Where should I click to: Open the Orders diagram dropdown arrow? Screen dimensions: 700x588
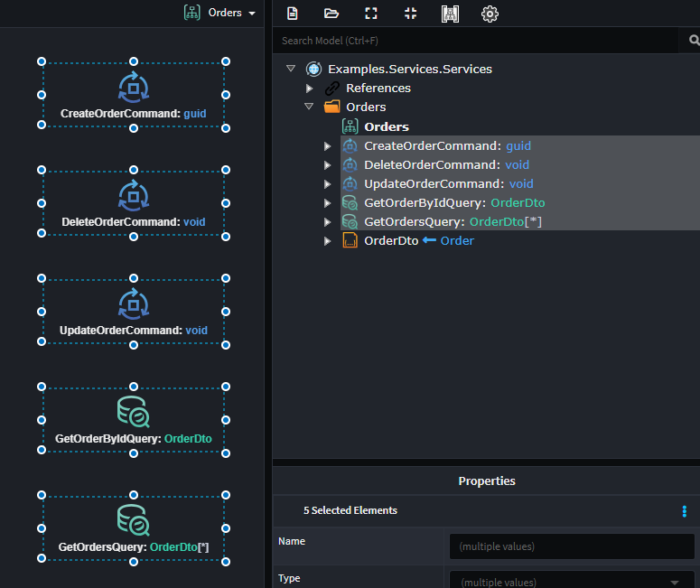(252, 14)
